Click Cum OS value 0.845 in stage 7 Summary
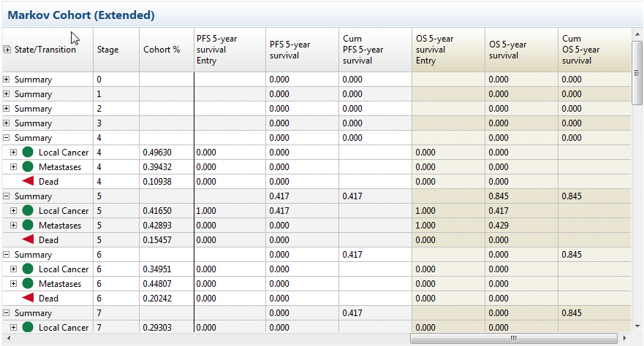The height and width of the screenshot is (346, 644). pos(572,313)
